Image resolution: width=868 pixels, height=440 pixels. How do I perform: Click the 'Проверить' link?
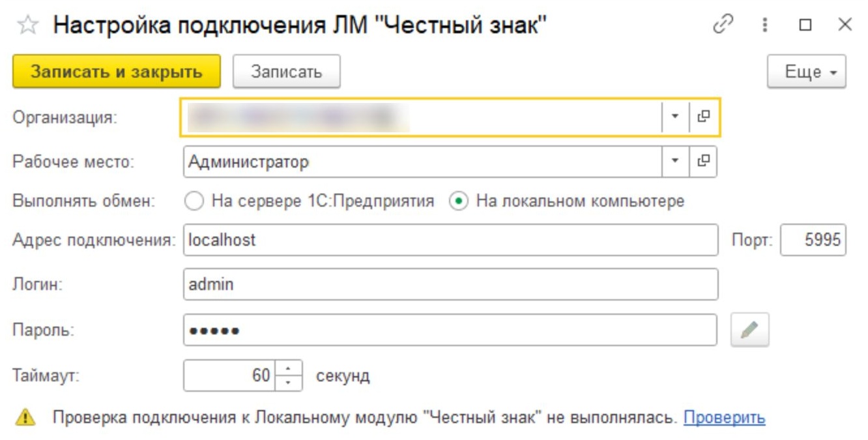(724, 417)
